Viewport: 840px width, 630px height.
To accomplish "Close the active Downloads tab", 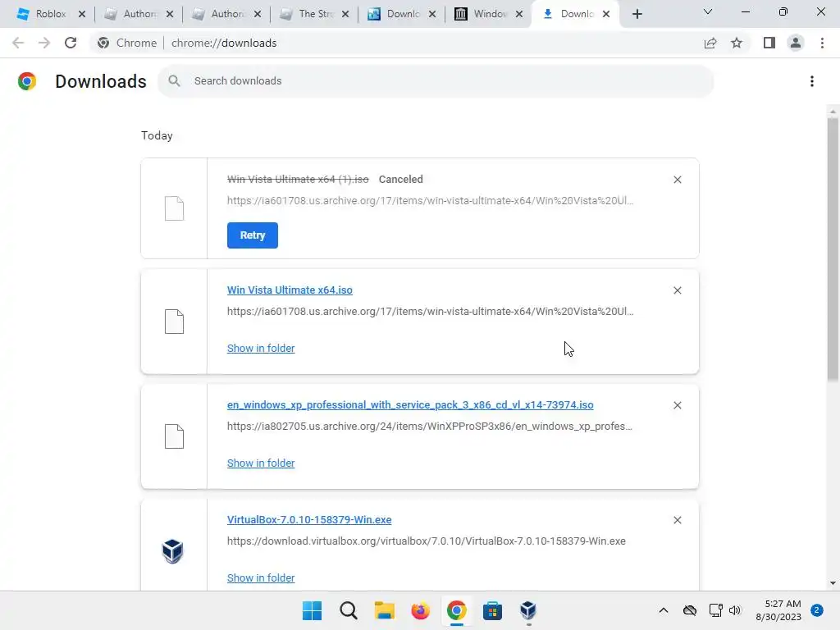I will pyautogui.click(x=606, y=14).
